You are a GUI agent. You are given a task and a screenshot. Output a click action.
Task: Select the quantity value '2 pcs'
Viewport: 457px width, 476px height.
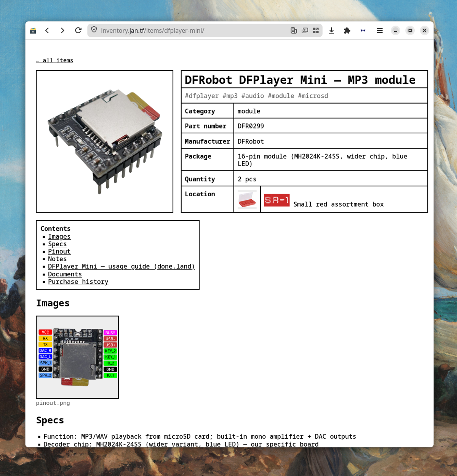click(247, 179)
